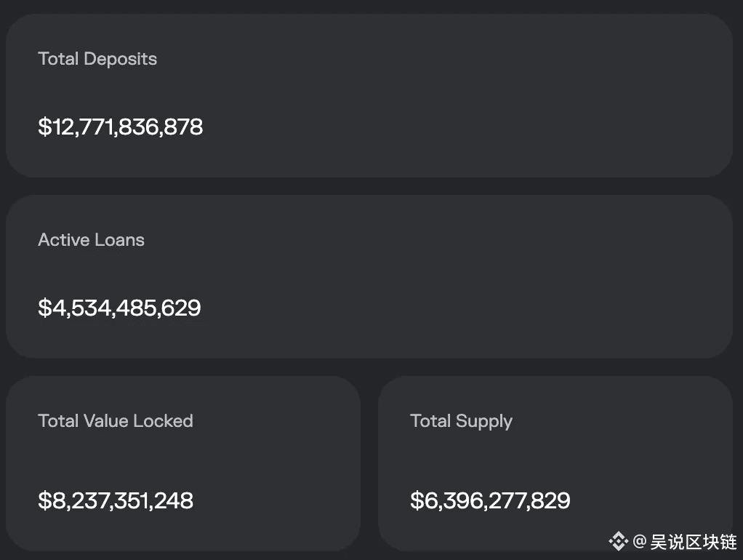Select the $8,237,351,248 value locked figure

[x=116, y=500]
